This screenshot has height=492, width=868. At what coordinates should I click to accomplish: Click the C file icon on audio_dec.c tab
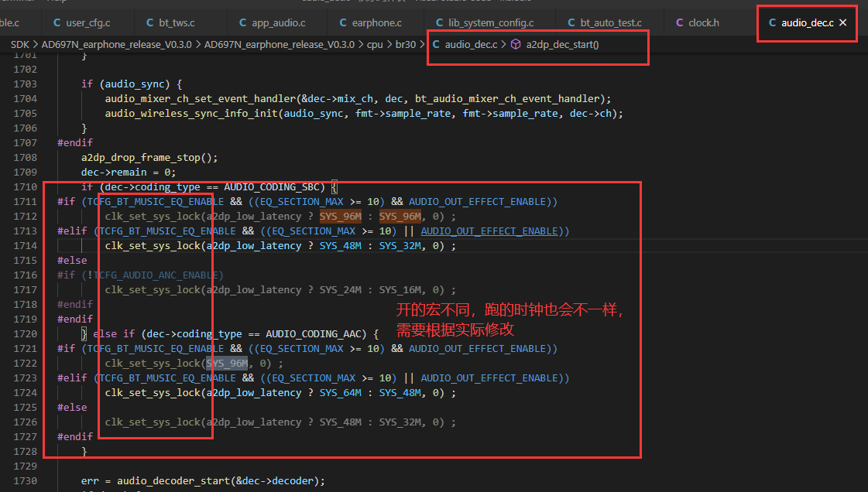pyautogui.click(x=772, y=22)
